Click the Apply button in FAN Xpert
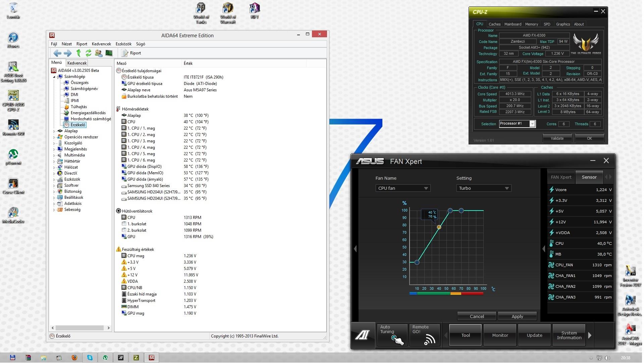This screenshot has height=364, width=644. coord(517,317)
